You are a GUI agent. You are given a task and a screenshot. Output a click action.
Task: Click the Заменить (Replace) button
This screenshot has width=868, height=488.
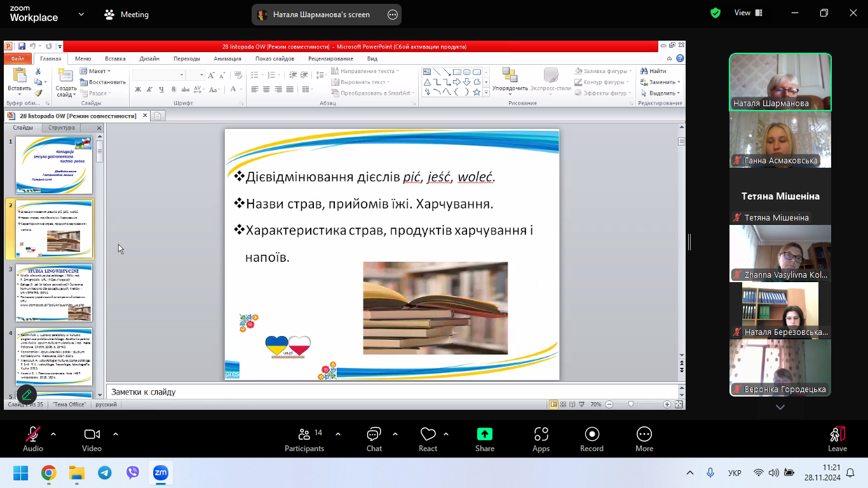[660, 82]
